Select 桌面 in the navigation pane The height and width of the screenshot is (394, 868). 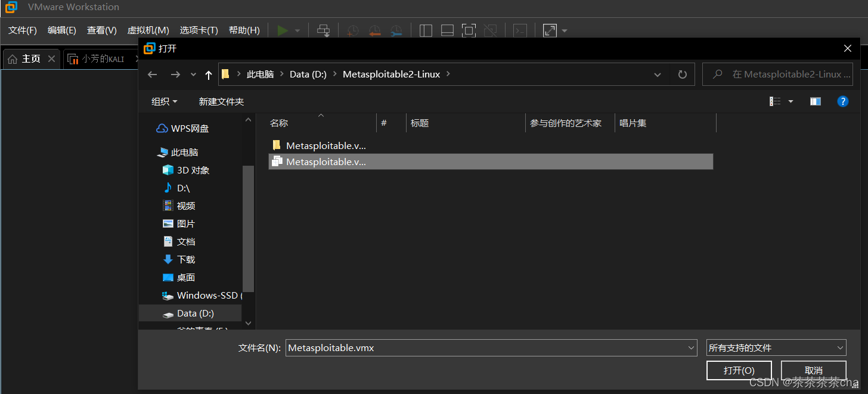179,277
